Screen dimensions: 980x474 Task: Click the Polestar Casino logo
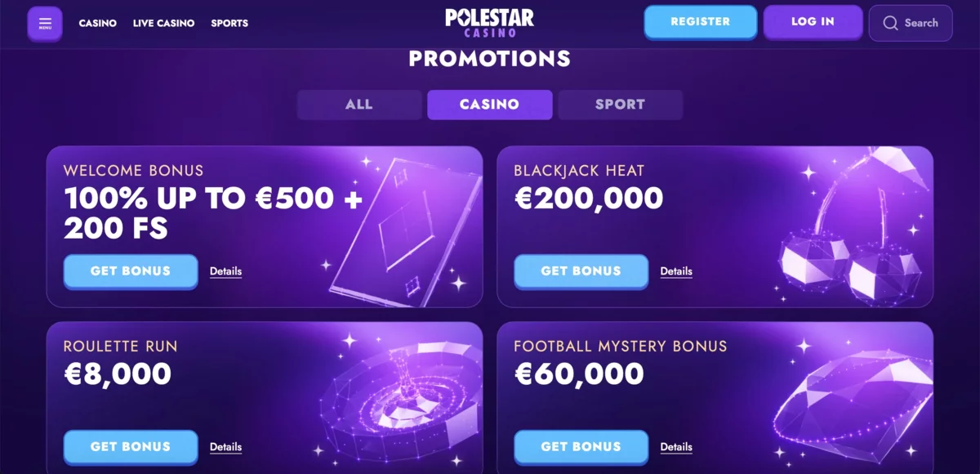[490, 22]
